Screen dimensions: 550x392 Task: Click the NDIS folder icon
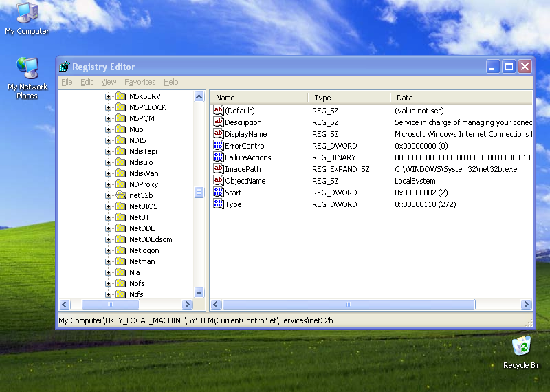[x=121, y=140]
